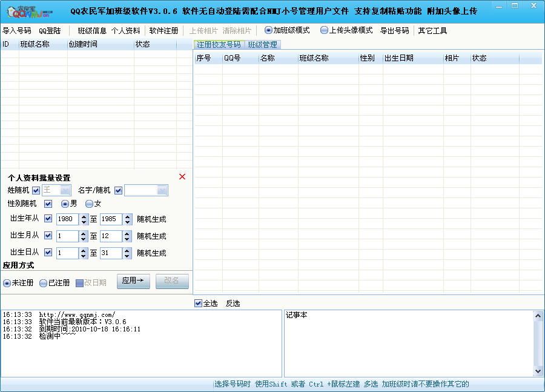Screen dimensions: 545x392
Task: Open the 名字 dropdown arrow
Action: pyautogui.click(x=162, y=190)
